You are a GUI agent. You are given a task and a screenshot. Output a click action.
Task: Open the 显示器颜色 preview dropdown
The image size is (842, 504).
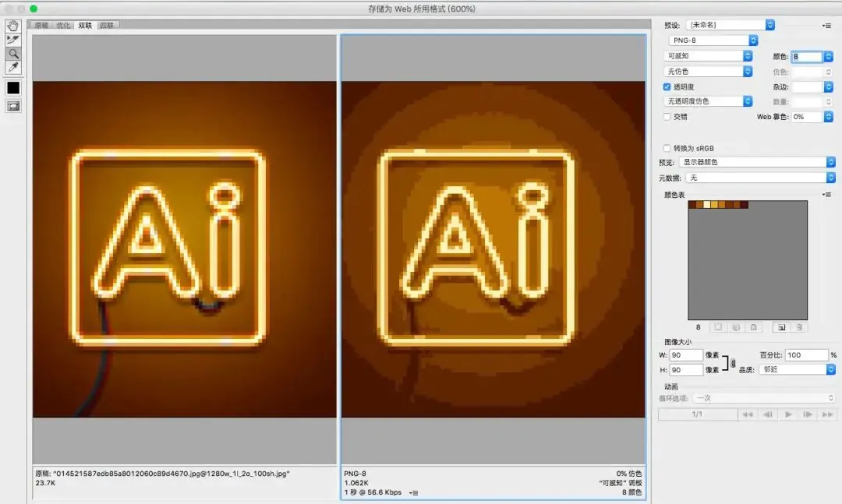click(x=757, y=162)
